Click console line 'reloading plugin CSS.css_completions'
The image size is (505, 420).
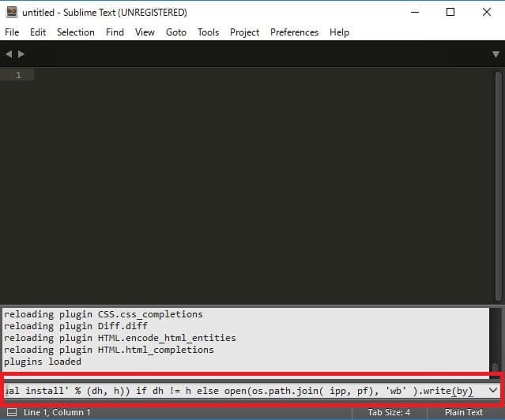point(104,314)
